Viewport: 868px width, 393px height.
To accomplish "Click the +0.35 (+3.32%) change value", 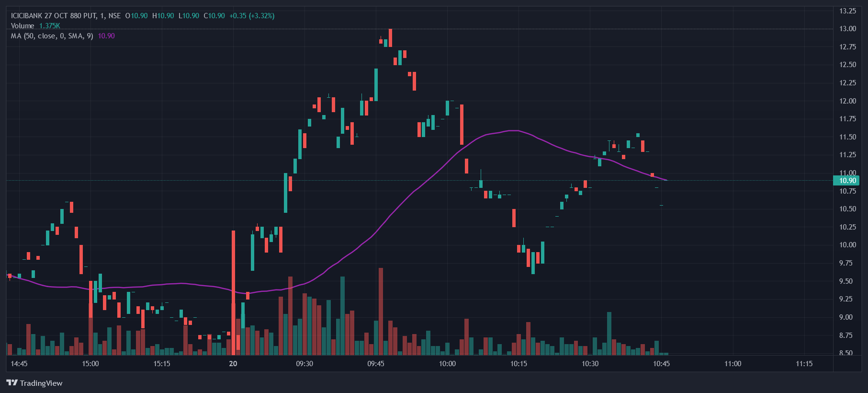I will tap(252, 16).
